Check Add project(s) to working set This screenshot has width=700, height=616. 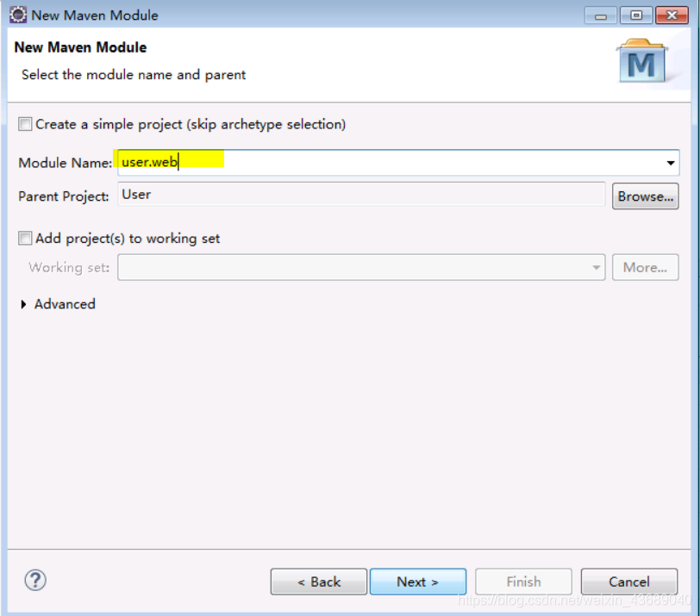tap(25, 238)
